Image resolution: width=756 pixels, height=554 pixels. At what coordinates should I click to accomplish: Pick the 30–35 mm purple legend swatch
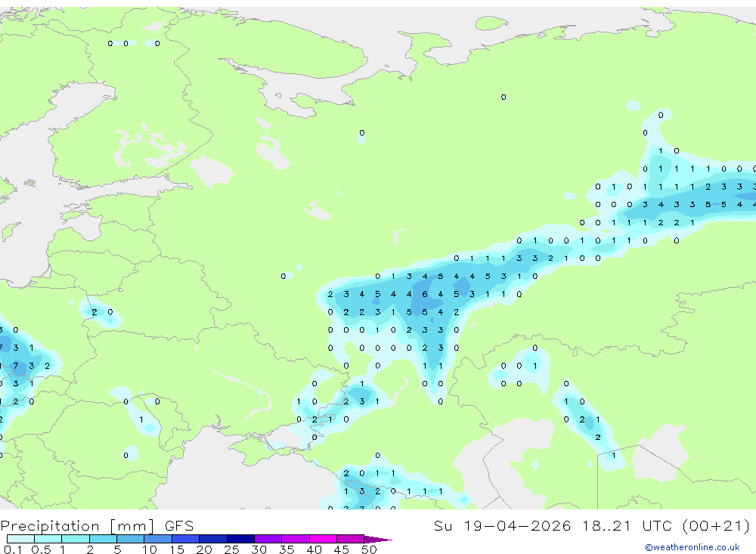point(268,539)
